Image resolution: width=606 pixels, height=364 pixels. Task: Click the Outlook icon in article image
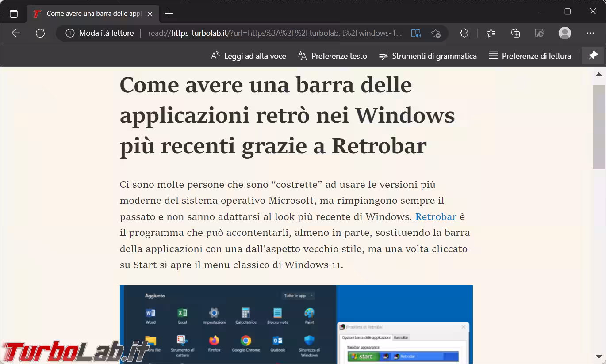click(x=278, y=340)
